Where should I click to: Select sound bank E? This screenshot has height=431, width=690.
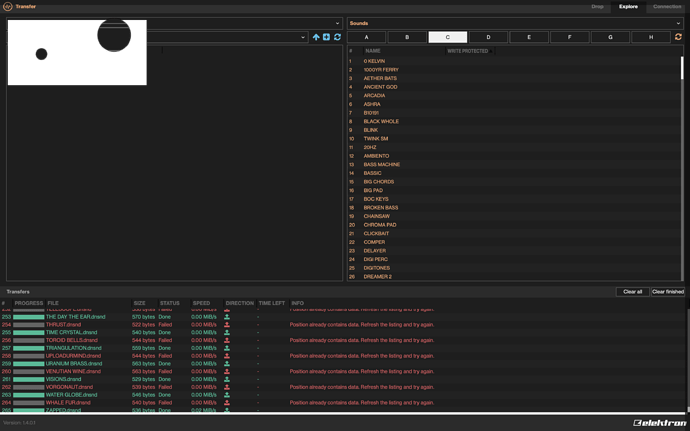click(529, 37)
